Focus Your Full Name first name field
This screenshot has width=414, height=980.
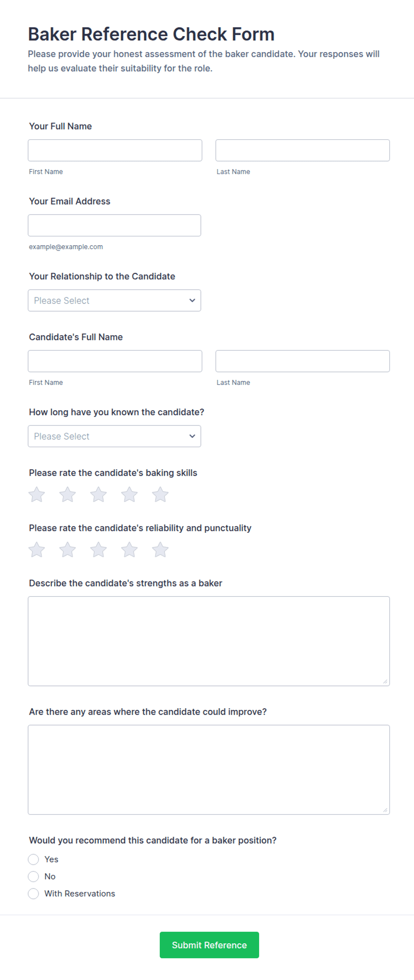[115, 150]
